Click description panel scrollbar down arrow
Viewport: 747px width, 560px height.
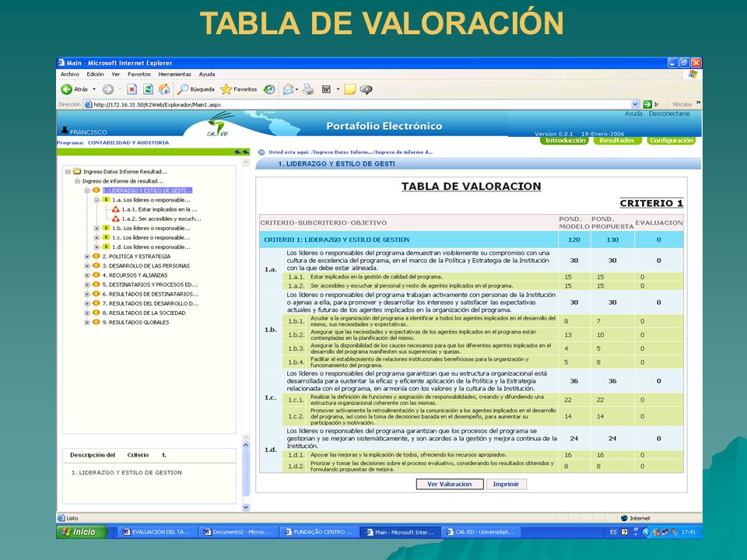(x=246, y=507)
